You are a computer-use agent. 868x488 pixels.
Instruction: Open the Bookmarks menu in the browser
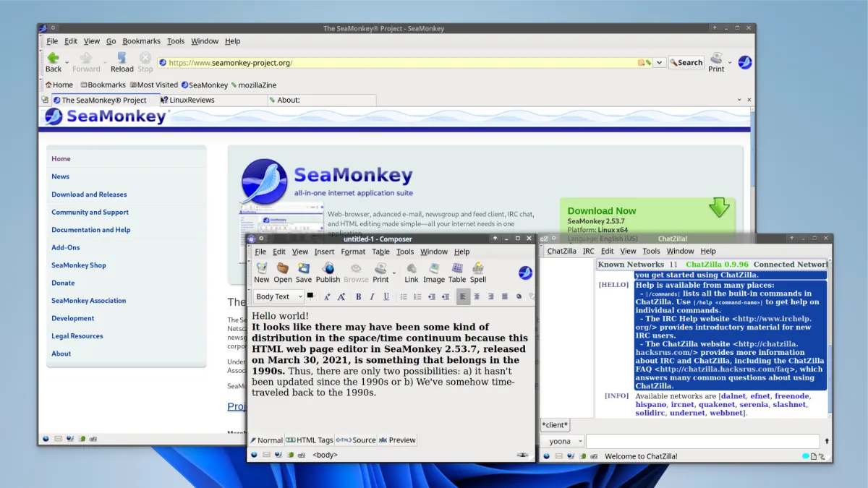(x=141, y=41)
